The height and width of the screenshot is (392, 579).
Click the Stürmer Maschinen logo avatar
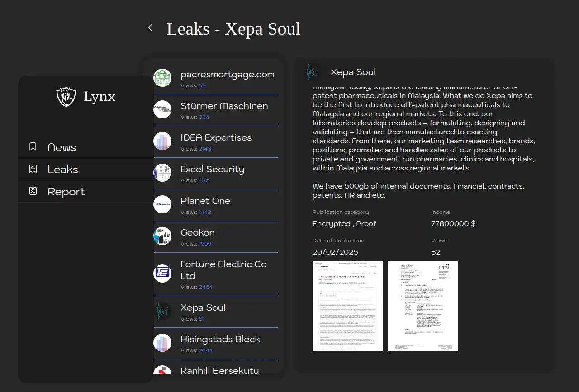[x=162, y=109]
